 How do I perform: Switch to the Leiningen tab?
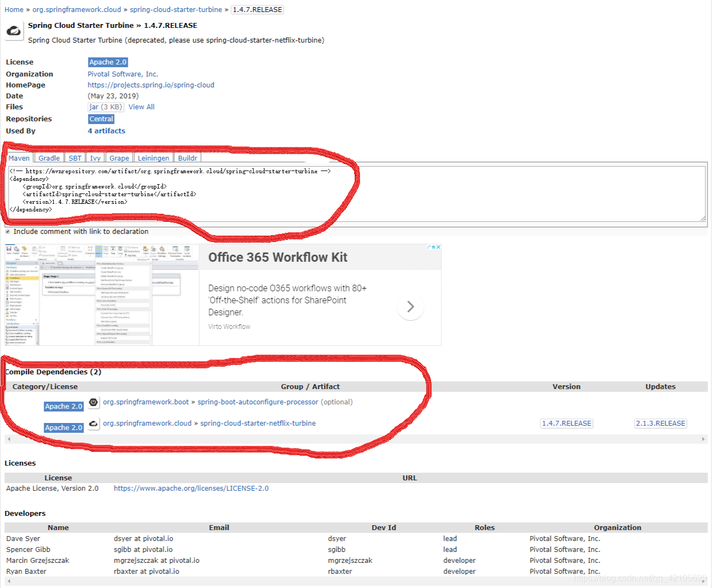point(154,158)
